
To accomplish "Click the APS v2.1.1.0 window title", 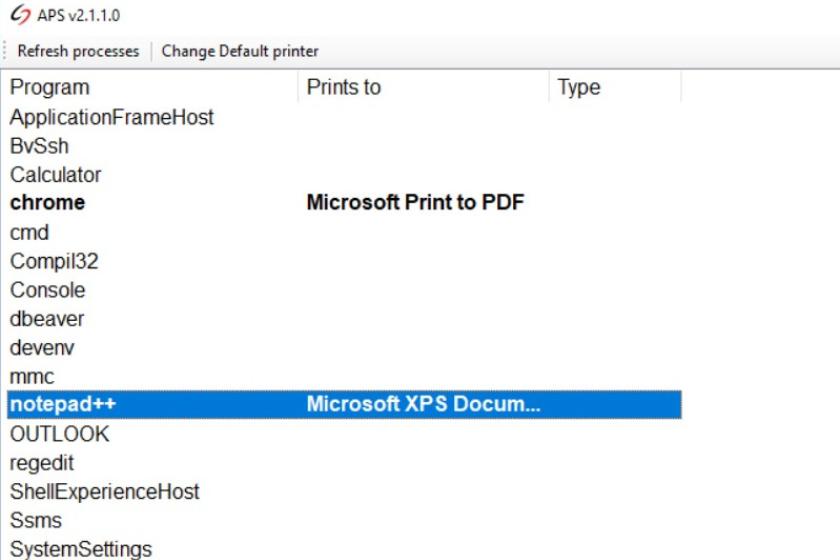I will tap(79, 15).
